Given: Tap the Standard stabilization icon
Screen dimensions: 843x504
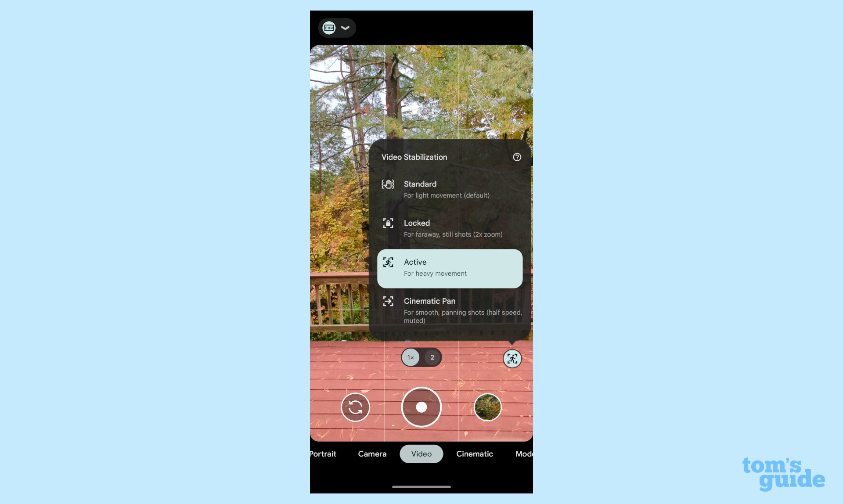Looking at the screenshot, I should point(388,184).
